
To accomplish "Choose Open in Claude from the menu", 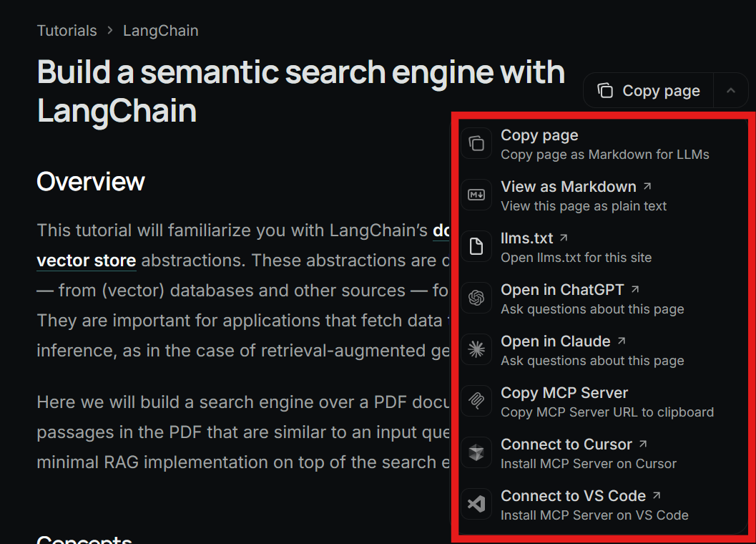I will [556, 342].
